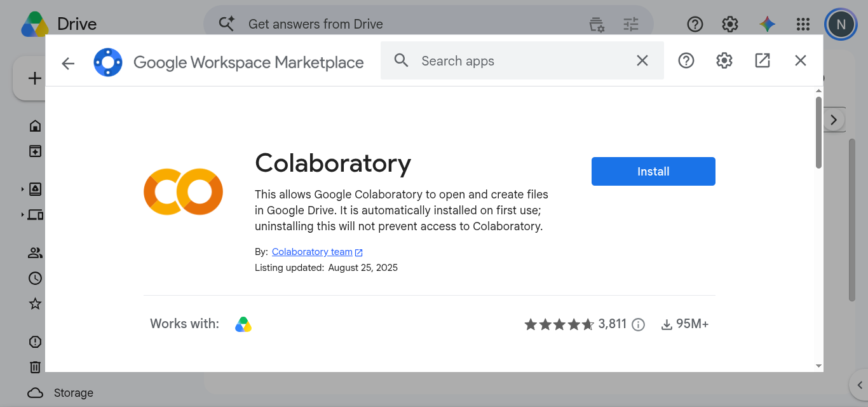This screenshot has height=407, width=868.
Task: Click the Google Drive icon beside Works with
Action: [x=243, y=324]
